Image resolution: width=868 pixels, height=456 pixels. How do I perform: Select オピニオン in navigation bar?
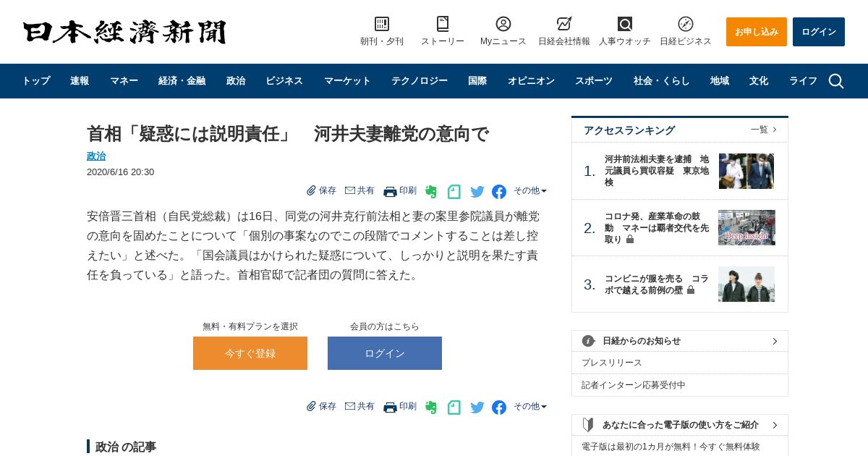point(531,81)
